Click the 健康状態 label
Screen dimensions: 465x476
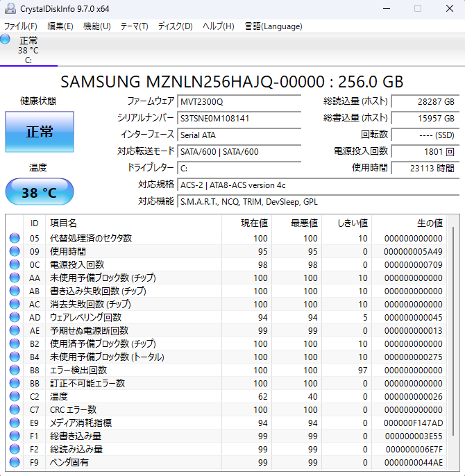(38, 101)
